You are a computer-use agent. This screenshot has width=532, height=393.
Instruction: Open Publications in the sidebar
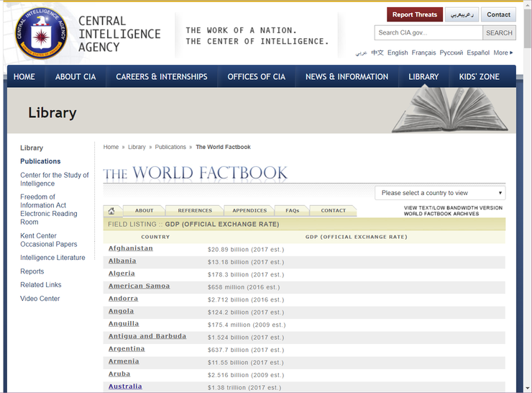tap(40, 161)
